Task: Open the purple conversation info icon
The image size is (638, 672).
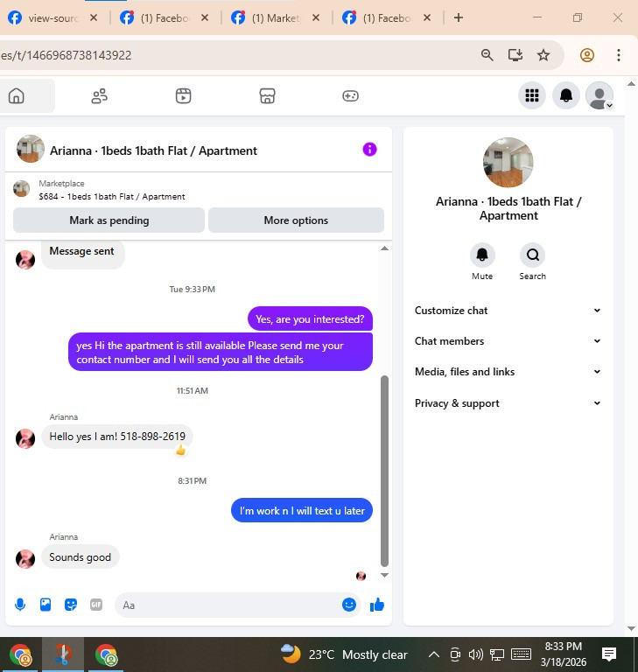Action: (369, 149)
